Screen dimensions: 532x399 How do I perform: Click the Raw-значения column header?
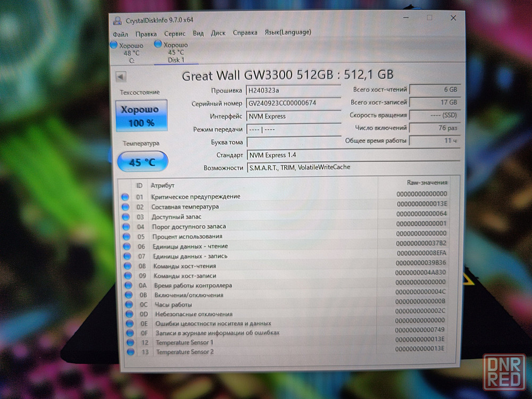click(x=427, y=182)
